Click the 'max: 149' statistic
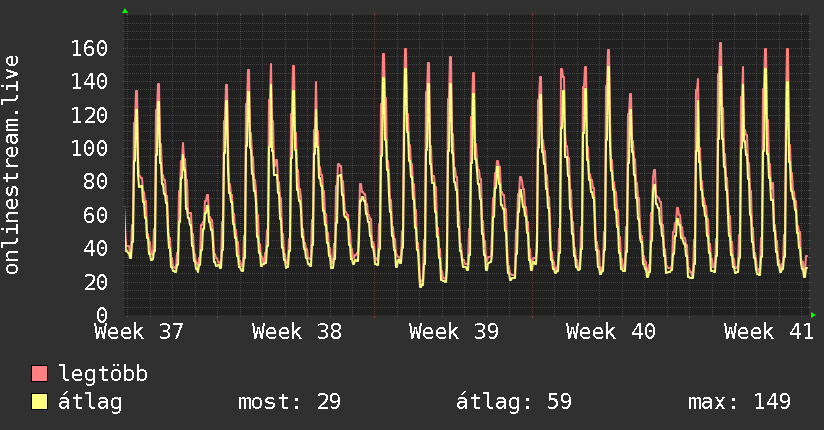The image size is (824, 430). (739, 402)
